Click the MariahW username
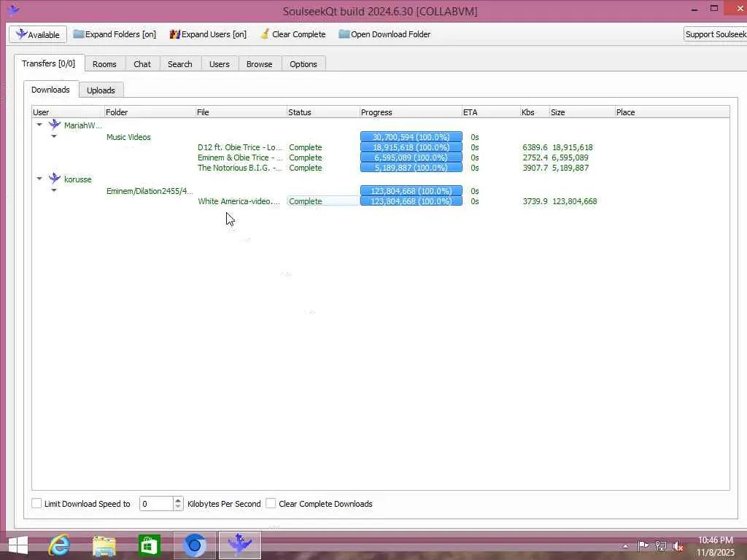This screenshot has height=560, width=747. (x=83, y=125)
